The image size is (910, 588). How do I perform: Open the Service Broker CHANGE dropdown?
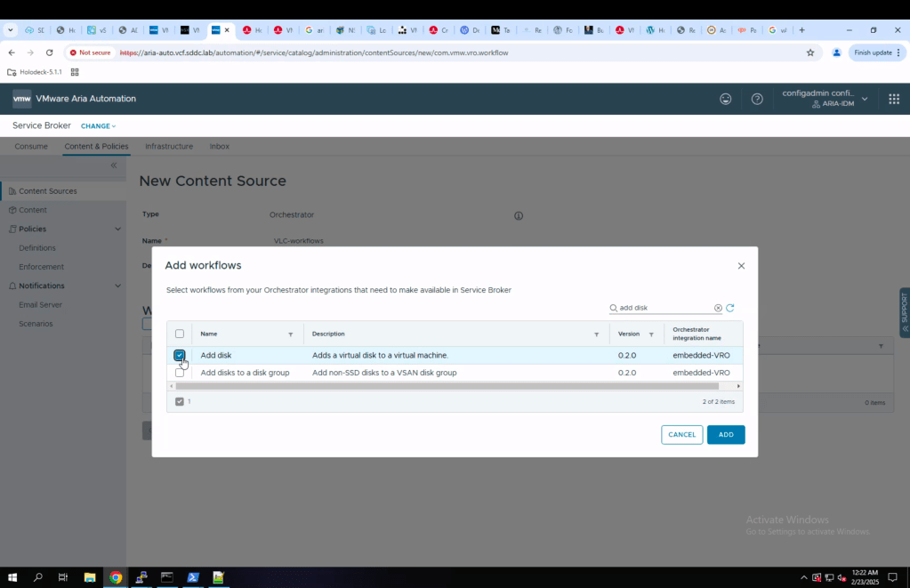pos(98,126)
